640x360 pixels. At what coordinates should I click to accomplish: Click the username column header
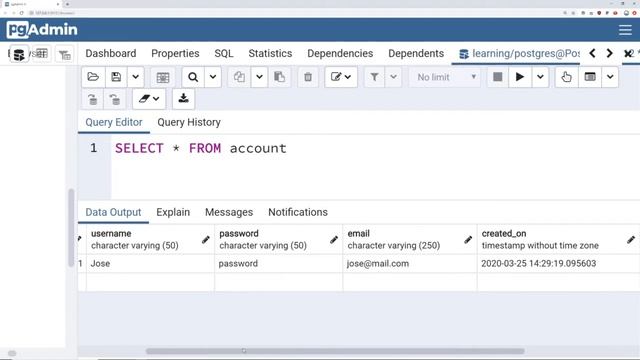click(x=150, y=239)
